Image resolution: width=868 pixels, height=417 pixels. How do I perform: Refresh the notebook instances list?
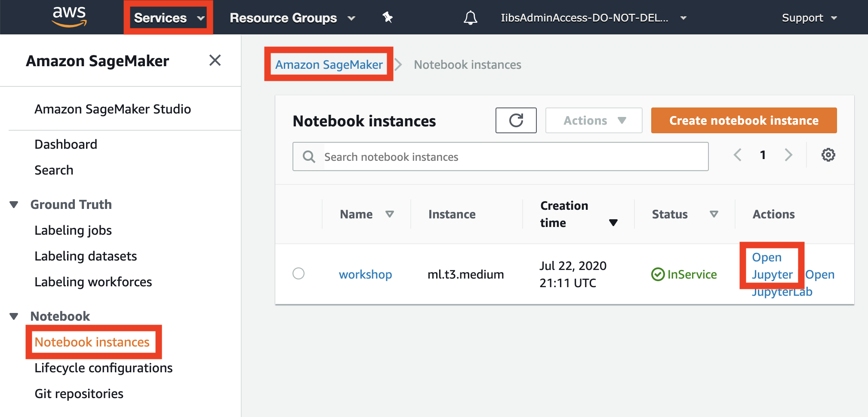pyautogui.click(x=516, y=120)
